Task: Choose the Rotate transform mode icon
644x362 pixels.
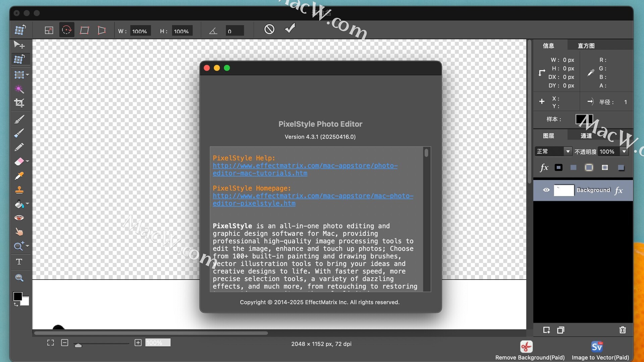Action: tap(67, 30)
